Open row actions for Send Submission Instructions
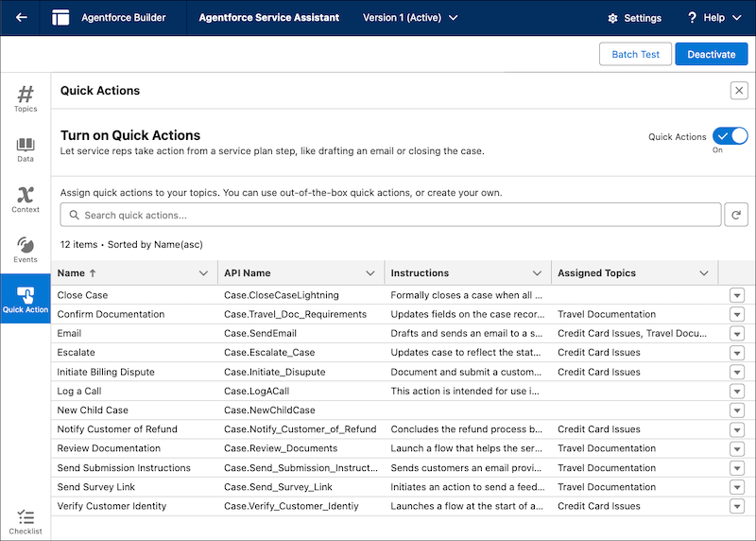The height and width of the screenshot is (541, 756). pos(737,467)
